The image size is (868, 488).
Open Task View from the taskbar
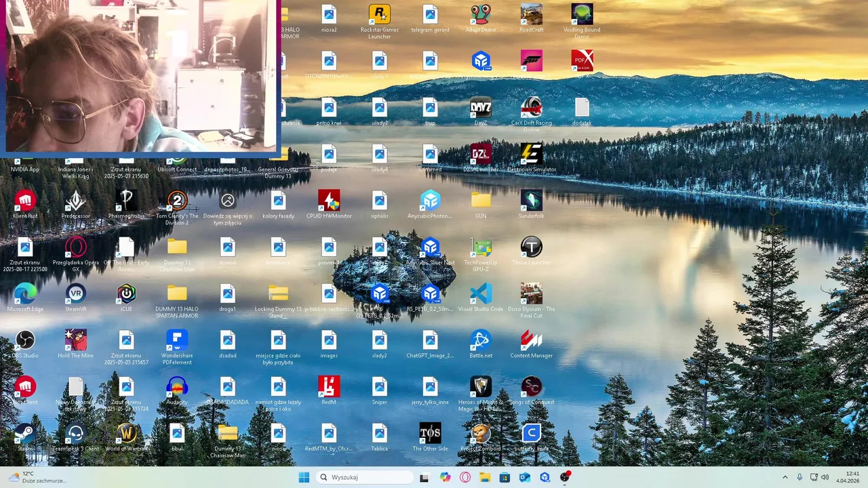pos(425,477)
